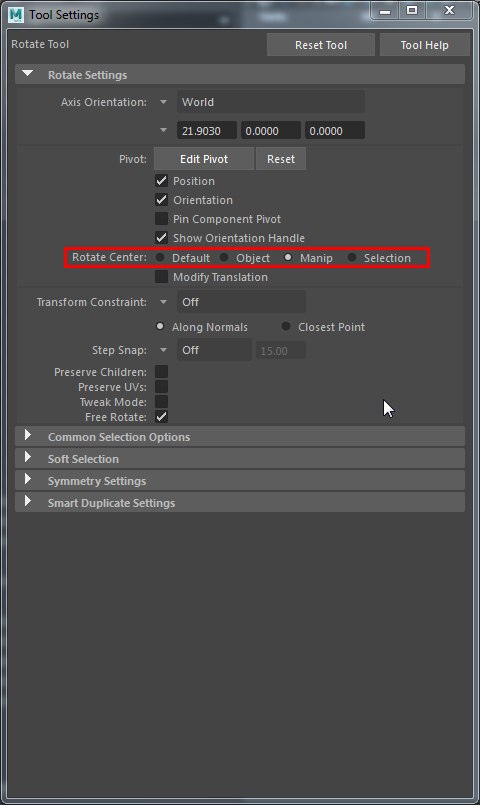The height and width of the screenshot is (805, 480).
Task: Edit the 21.9030 rotation field
Action: point(207,130)
